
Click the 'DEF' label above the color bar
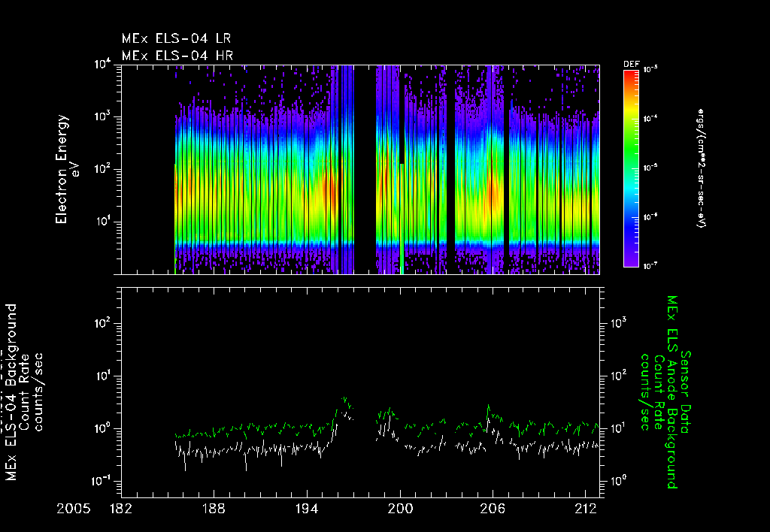point(631,65)
